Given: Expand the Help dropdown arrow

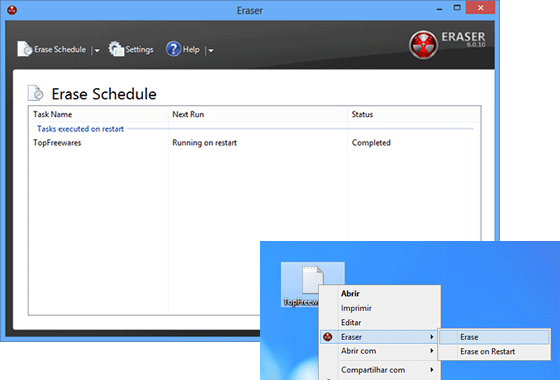Looking at the screenshot, I should [211, 50].
